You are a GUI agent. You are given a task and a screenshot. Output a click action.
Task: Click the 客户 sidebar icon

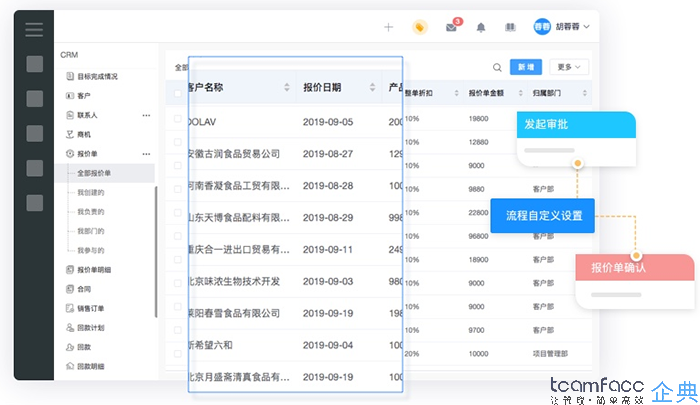pos(70,96)
